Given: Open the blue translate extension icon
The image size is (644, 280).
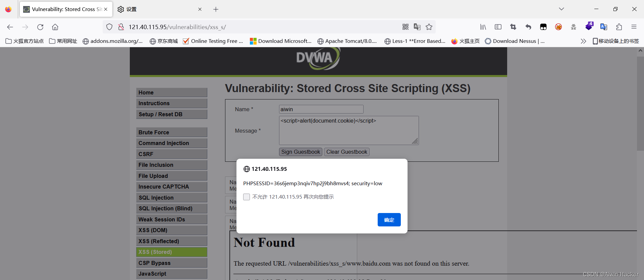Looking at the screenshot, I should pyautogui.click(x=604, y=27).
